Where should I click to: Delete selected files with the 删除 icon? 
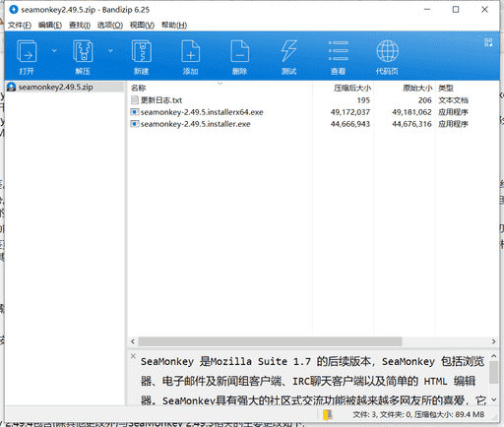point(240,56)
